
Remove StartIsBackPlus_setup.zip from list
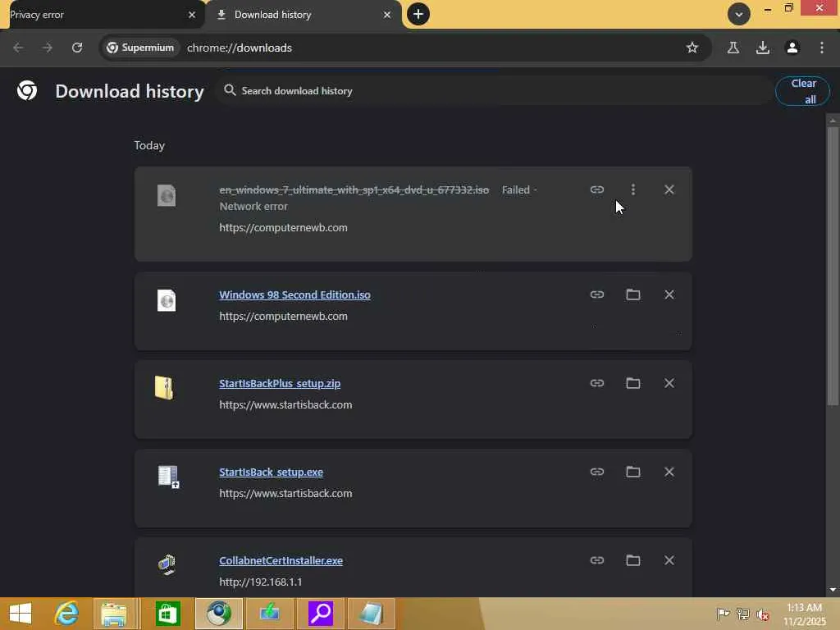pos(669,383)
